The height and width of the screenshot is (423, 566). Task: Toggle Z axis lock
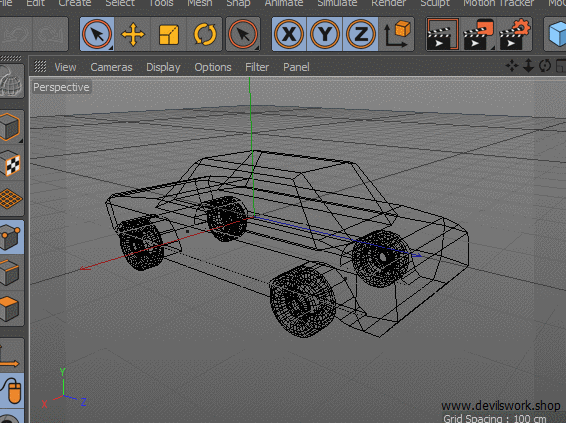coord(361,34)
